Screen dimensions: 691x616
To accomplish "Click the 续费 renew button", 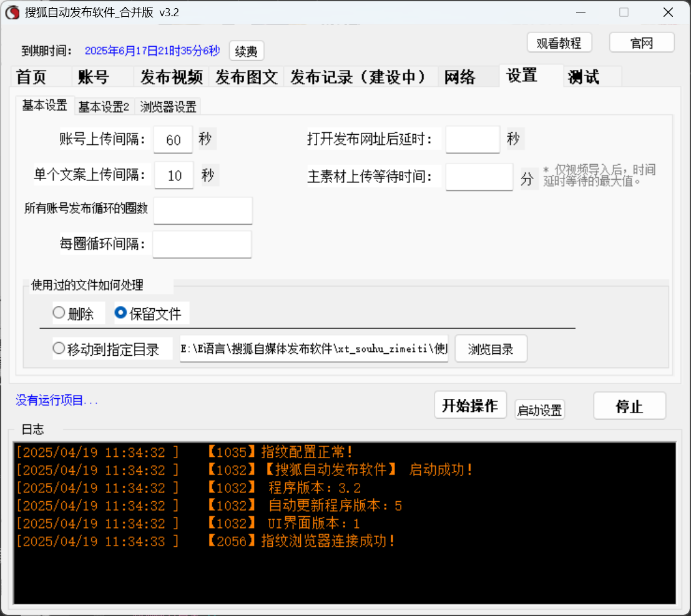I will click(x=247, y=51).
